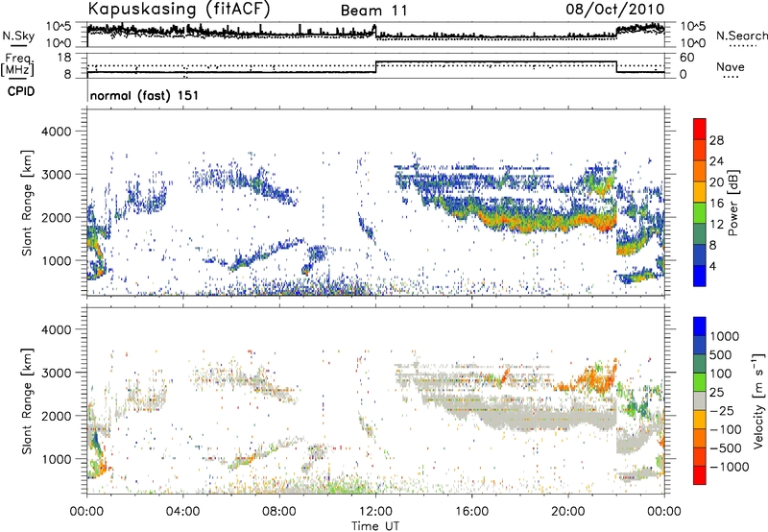768x532 pixels.
Task: Click the "4" label on the Power colorbar
Action: pyautogui.click(x=712, y=266)
